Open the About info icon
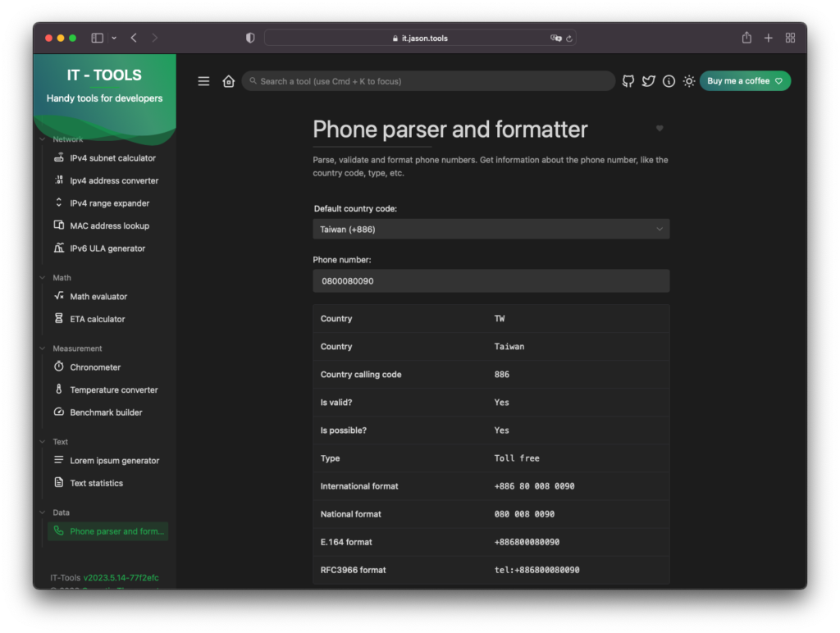This screenshot has height=633, width=840. coord(669,81)
